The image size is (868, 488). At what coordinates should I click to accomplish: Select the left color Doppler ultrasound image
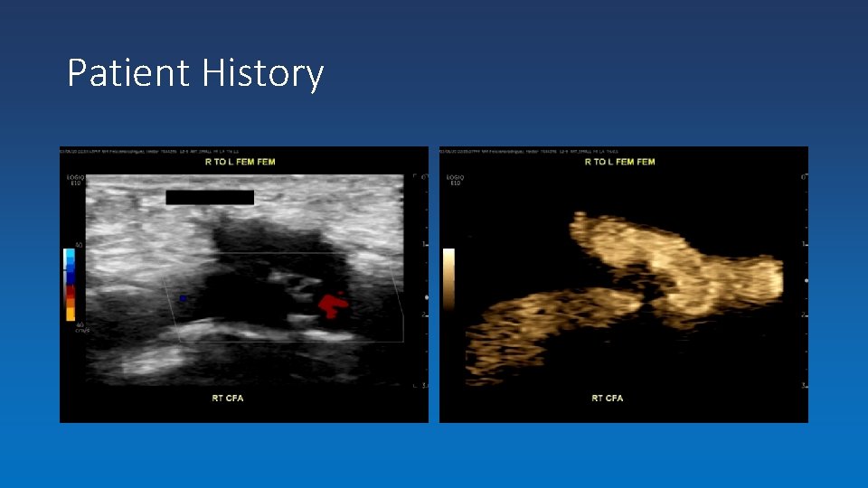[244, 285]
